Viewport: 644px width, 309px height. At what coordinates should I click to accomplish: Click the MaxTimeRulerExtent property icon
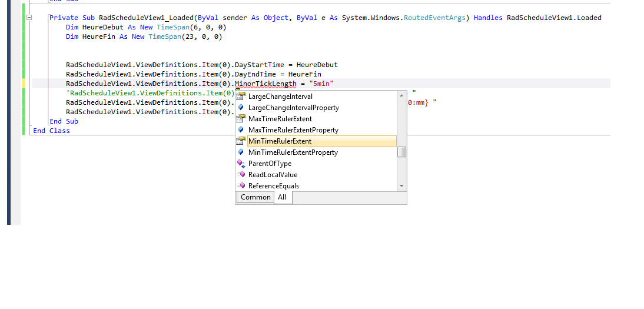tap(241, 119)
